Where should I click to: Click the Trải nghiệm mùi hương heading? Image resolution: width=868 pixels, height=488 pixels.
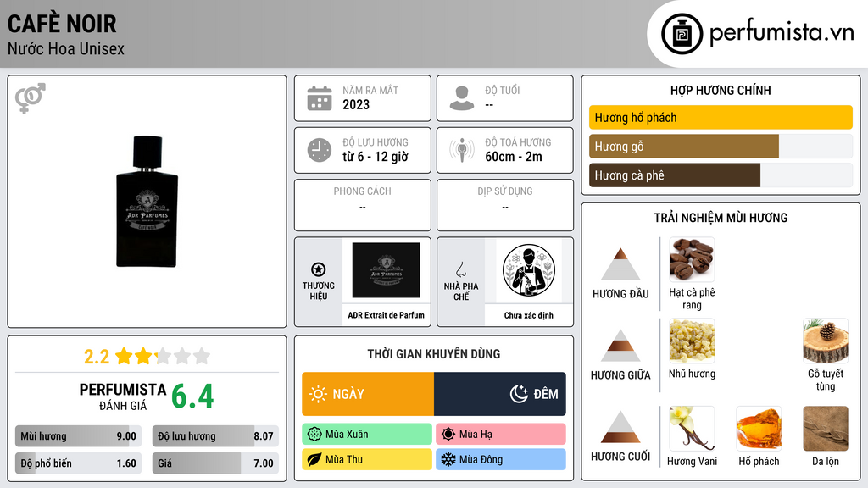(721, 218)
